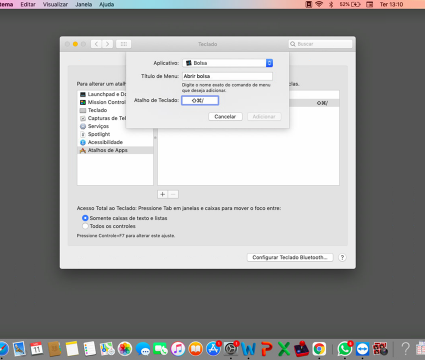Click Configurar Teclado Bluetooth button

290,257
